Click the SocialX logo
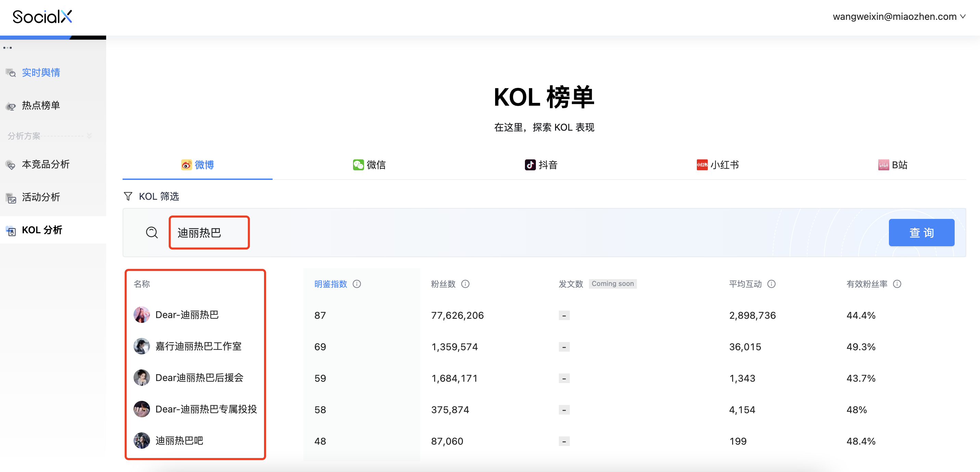Viewport: 980px width, 472px height. tap(42, 17)
